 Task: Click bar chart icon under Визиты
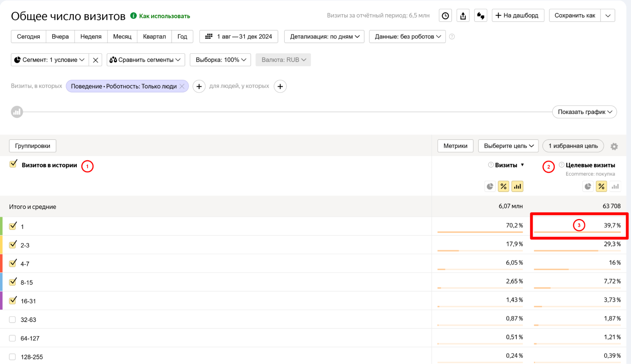517,186
